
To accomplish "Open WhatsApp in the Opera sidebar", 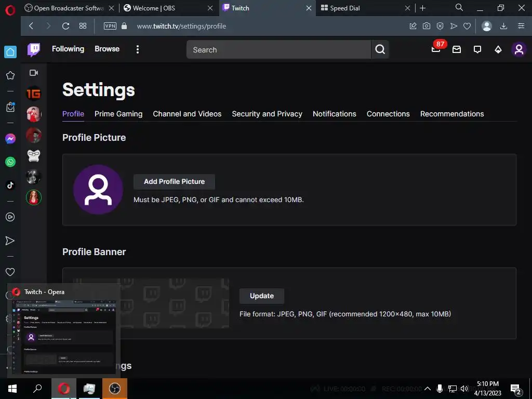I will tap(10, 162).
